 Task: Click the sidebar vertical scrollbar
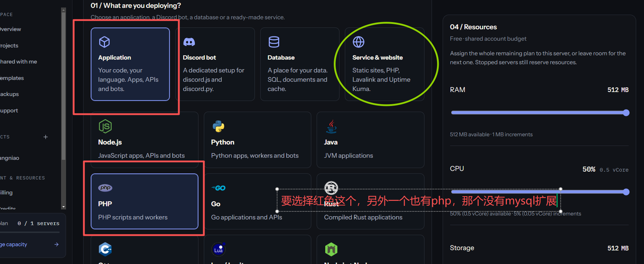tap(64, 86)
